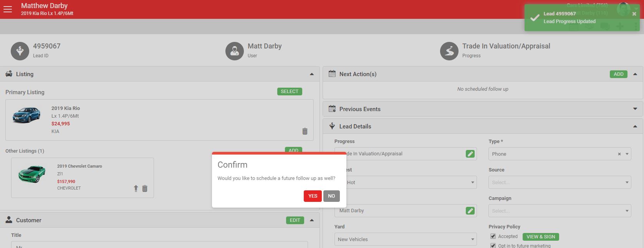644x248 pixels.
Task: Click the $24,995 price text
Action: coord(61,124)
